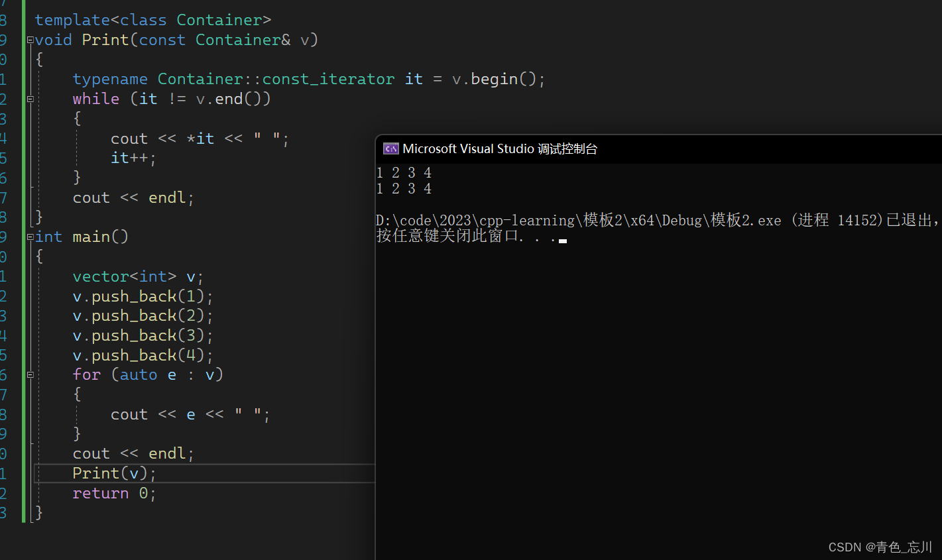Collapse the Print function fold marker
The height and width of the screenshot is (560, 942).
(30, 40)
